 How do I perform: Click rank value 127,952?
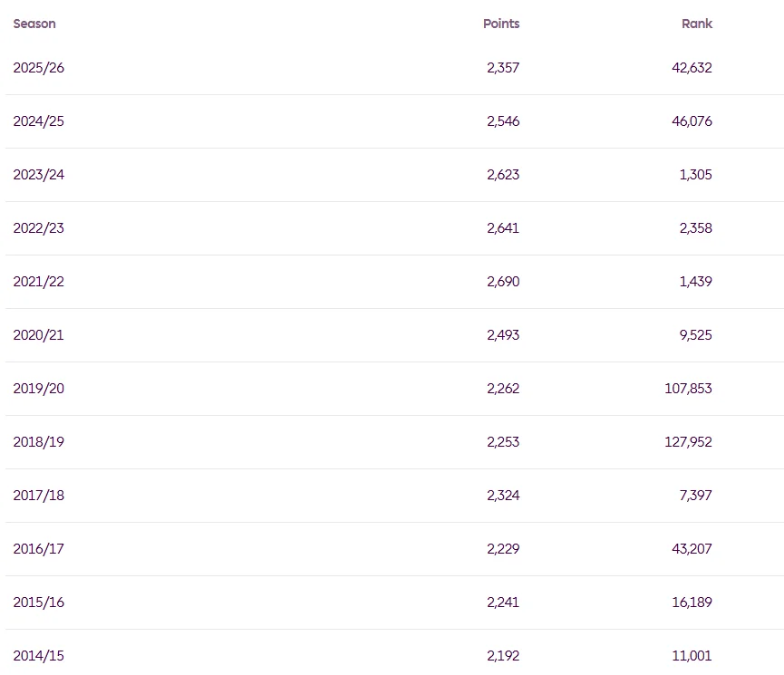pos(688,442)
